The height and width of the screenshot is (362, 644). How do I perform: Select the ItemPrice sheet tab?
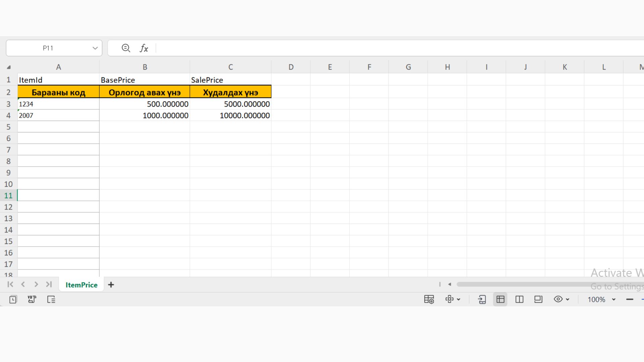pyautogui.click(x=82, y=285)
